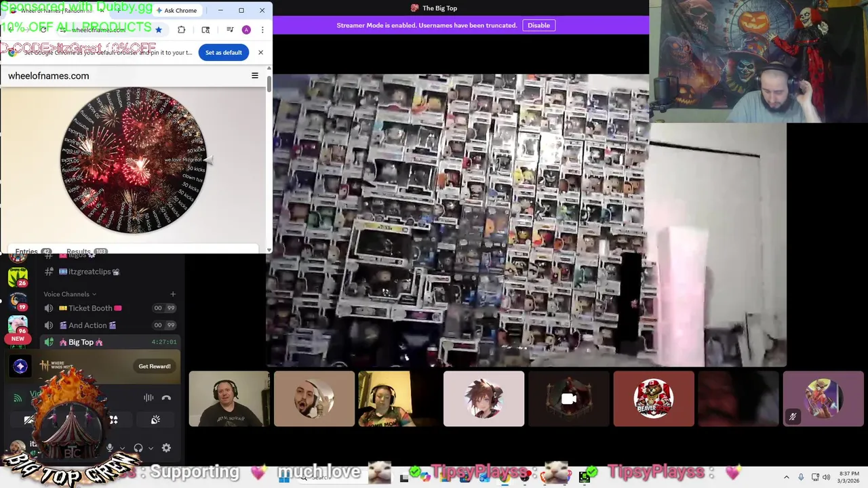Open the taskbar clock and date
Screen dimensions: 868x488
(x=848, y=477)
